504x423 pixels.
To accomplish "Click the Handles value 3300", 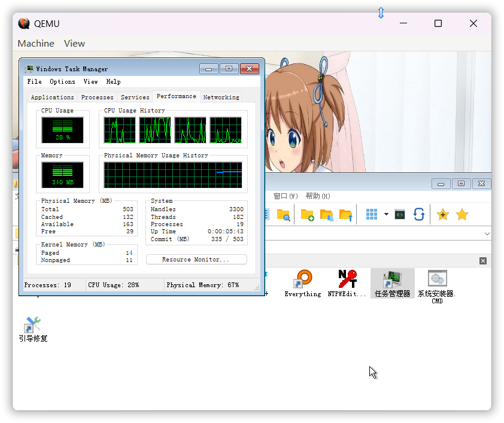I will pos(236,209).
